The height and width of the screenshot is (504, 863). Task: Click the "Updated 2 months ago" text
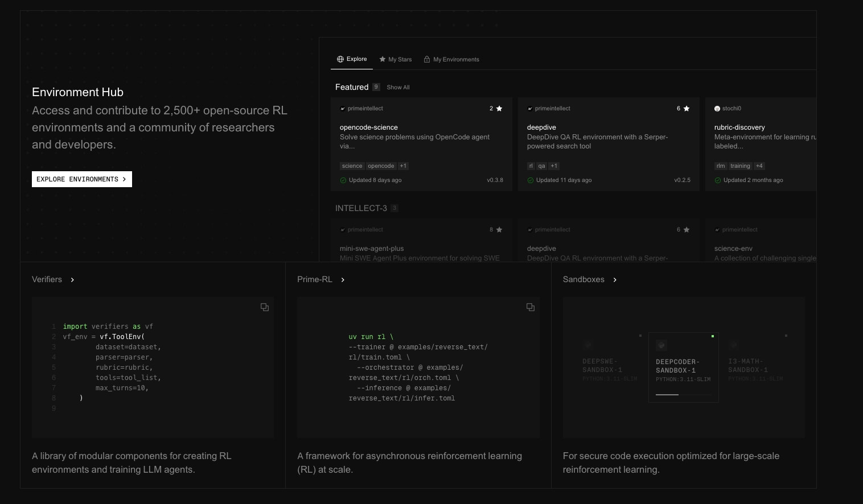(x=753, y=180)
